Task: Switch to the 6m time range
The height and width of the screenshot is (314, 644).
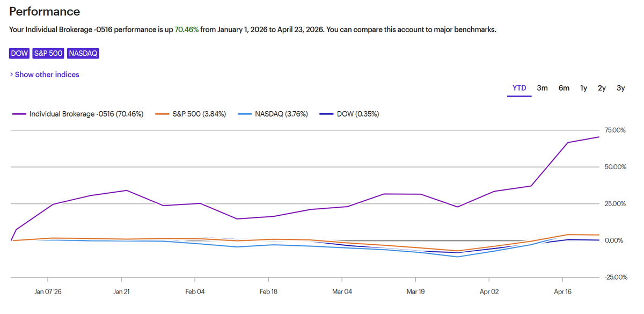Action: [x=564, y=88]
